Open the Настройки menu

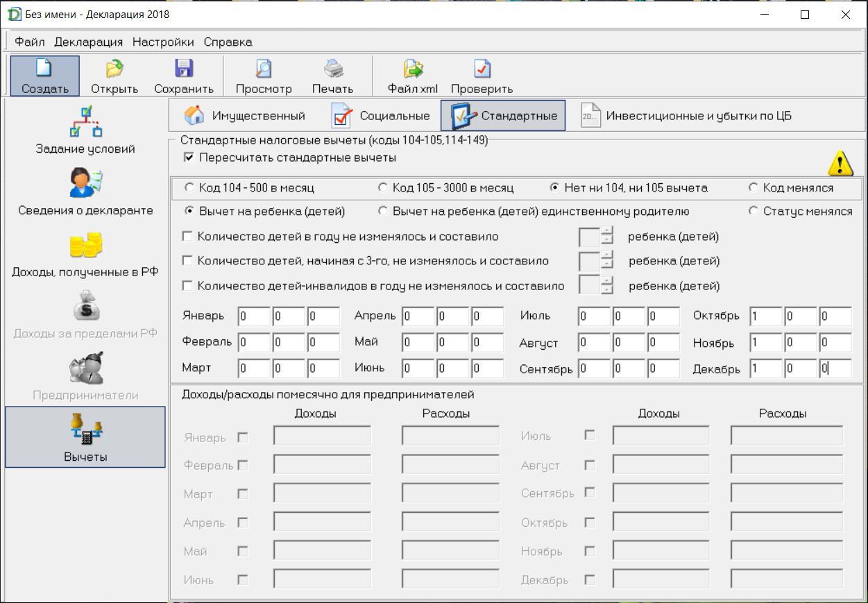pos(163,42)
